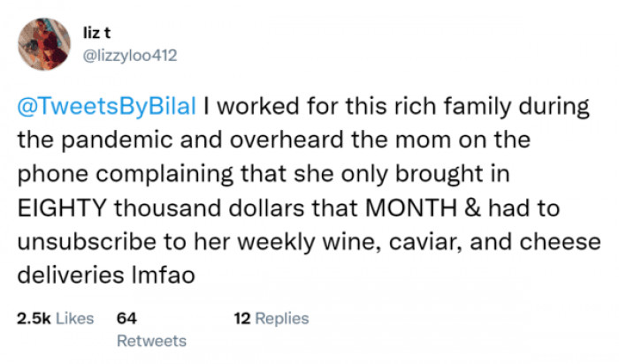Open the Retweets label
The image size is (619, 364).
(x=151, y=340)
